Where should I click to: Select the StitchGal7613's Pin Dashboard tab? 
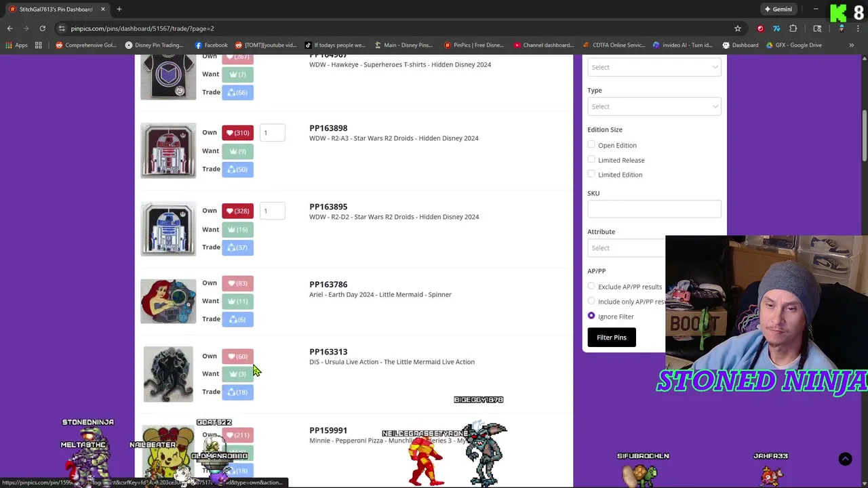point(56,9)
